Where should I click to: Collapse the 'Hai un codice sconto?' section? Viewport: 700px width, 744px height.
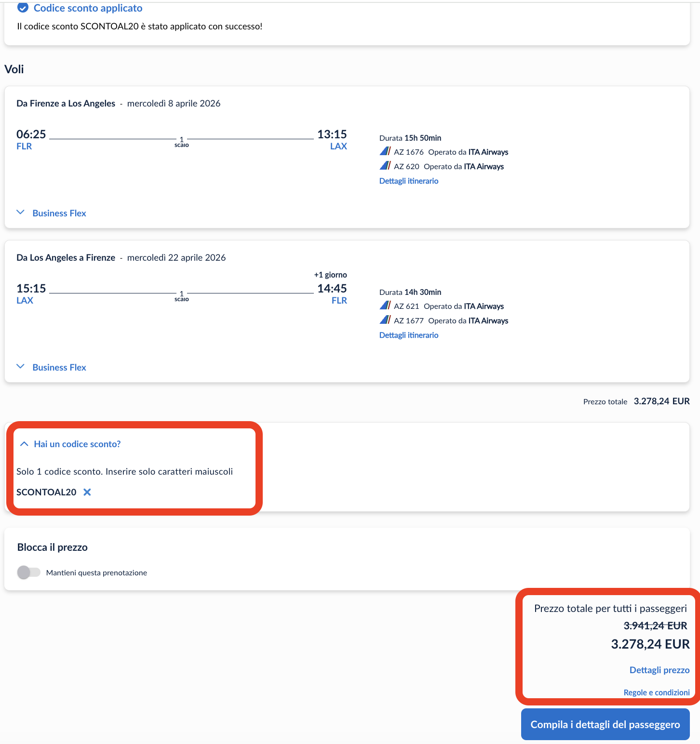click(x=24, y=443)
